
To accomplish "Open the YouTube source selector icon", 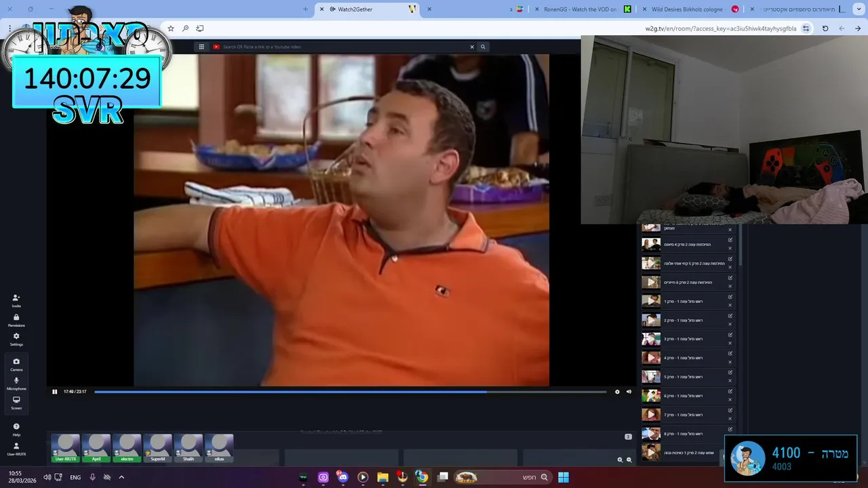I will pyautogui.click(x=216, y=47).
